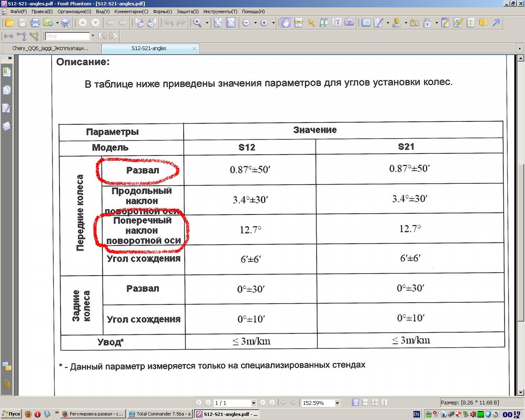Toggle single page layout view
The width and height of the screenshot is (525, 420).
coord(356,403)
